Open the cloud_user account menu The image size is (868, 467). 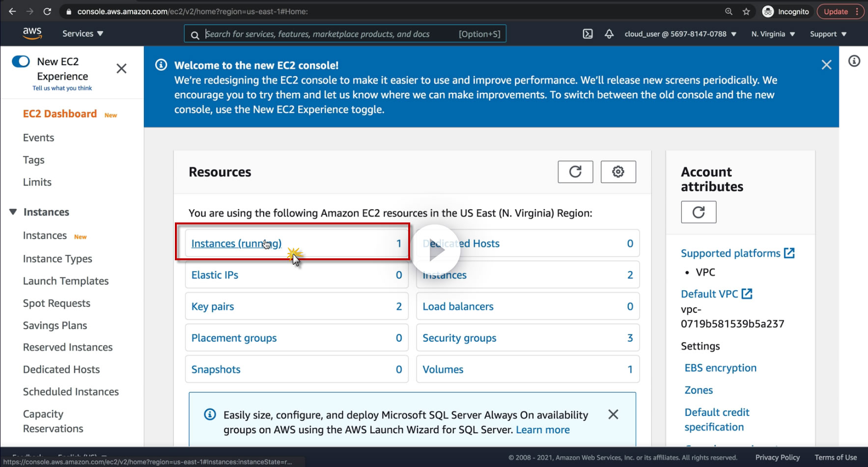[680, 34]
